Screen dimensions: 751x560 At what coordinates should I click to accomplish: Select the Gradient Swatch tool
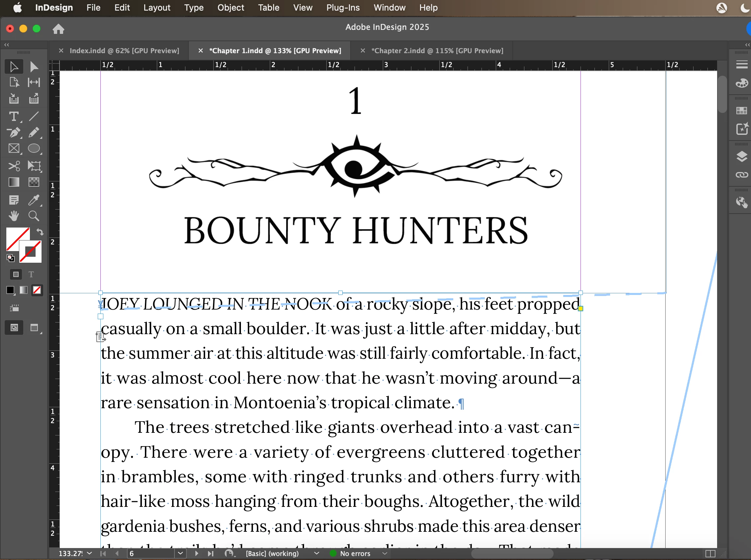click(14, 182)
